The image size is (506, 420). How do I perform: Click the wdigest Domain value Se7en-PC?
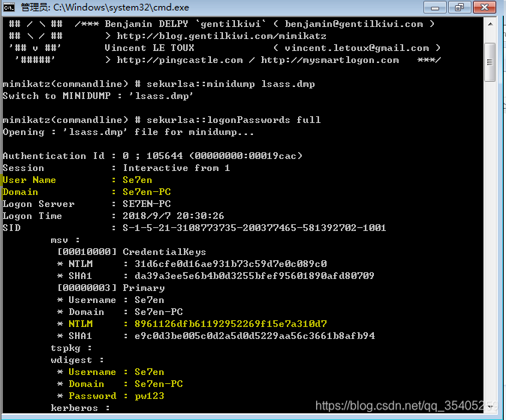158,384
